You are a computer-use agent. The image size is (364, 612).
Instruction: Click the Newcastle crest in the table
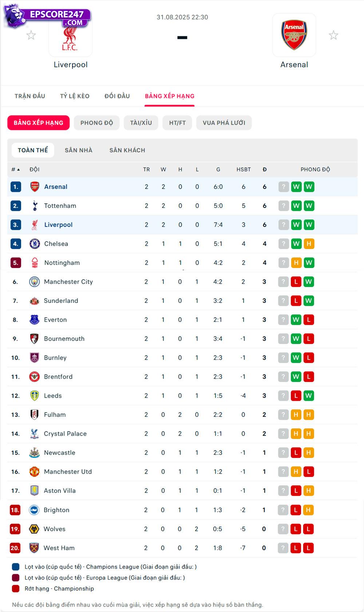tap(34, 453)
